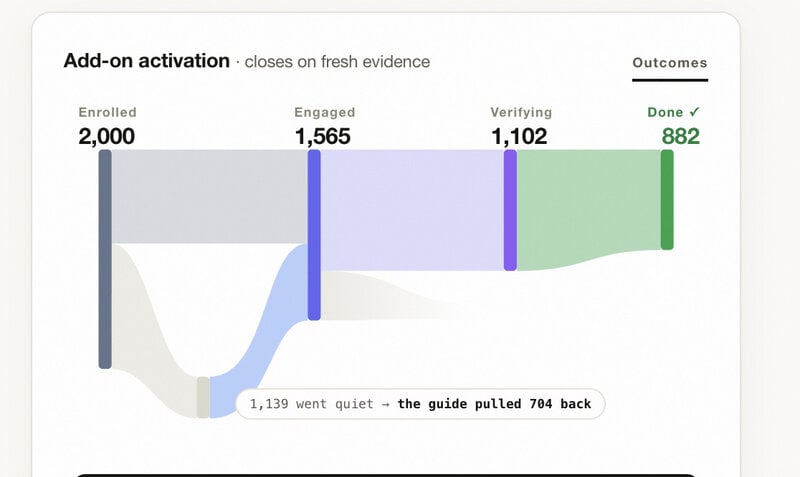The height and width of the screenshot is (477, 800).
Task: Click the small beige went-quiet node
Action: coord(203,397)
